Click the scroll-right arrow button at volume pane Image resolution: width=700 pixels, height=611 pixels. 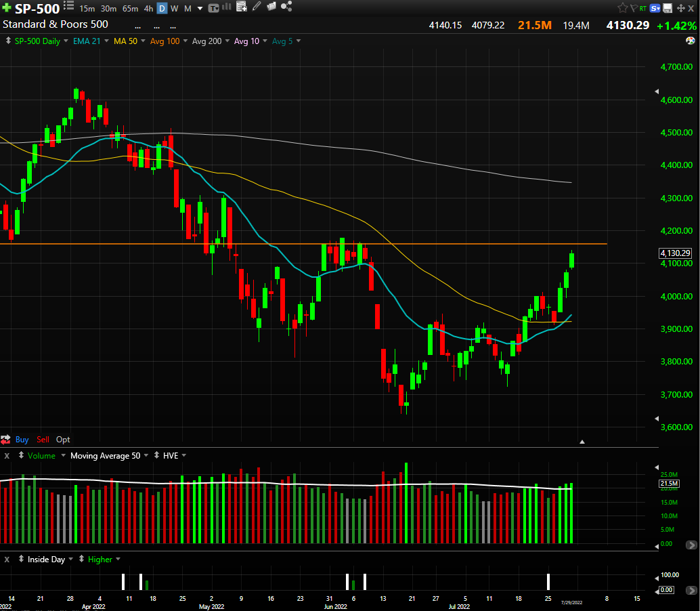click(x=691, y=545)
